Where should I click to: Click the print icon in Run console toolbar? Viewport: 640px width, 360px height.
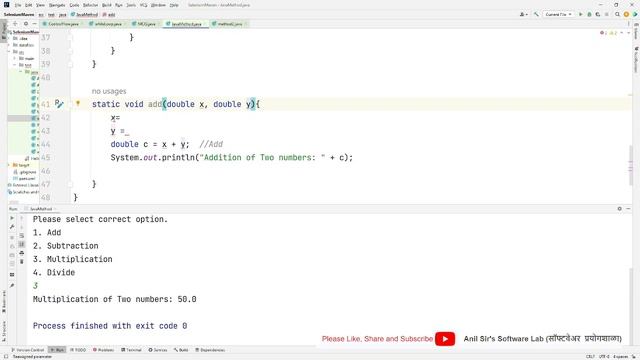pos(22,253)
